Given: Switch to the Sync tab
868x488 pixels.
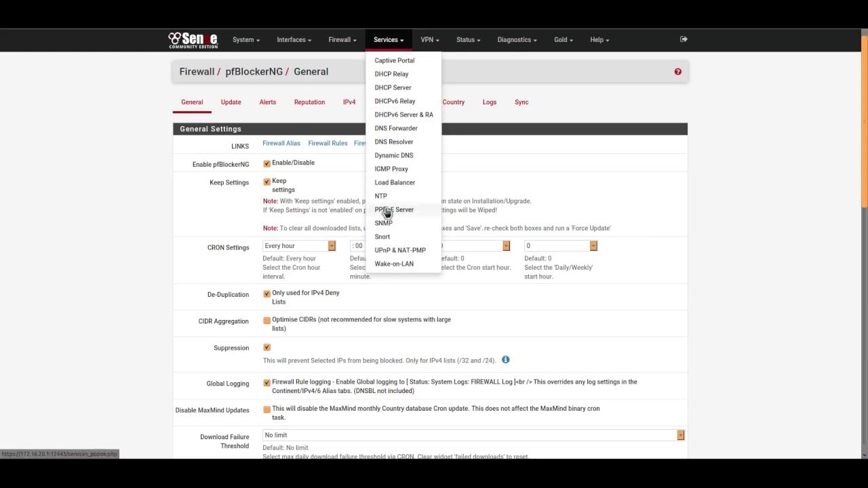Looking at the screenshot, I should [x=521, y=102].
